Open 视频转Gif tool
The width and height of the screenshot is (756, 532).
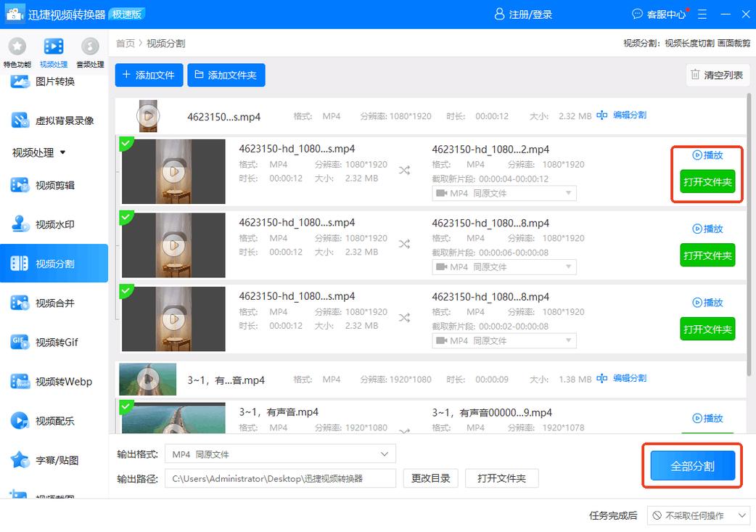click(x=54, y=343)
